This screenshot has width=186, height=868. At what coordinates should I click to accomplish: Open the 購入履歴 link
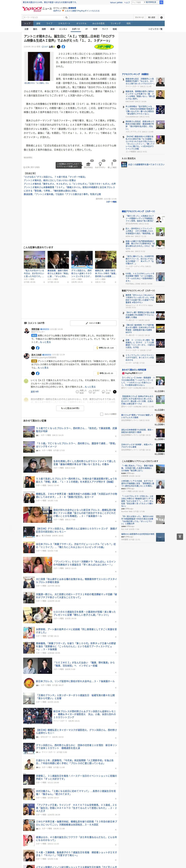(x=152, y=18)
